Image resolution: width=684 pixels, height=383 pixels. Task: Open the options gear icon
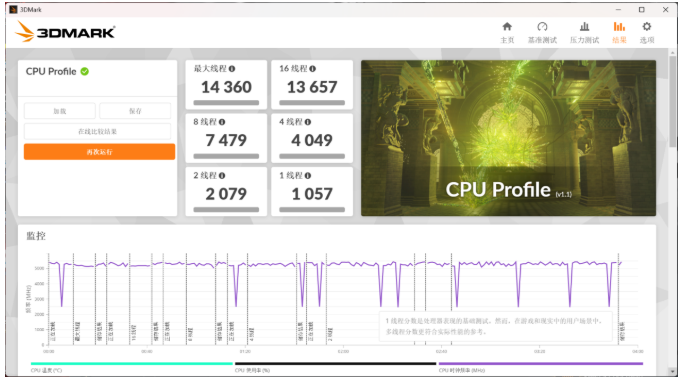(647, 27)
